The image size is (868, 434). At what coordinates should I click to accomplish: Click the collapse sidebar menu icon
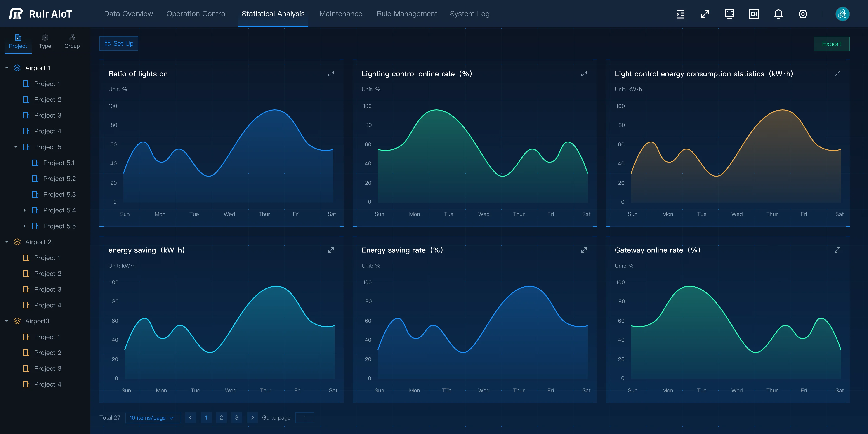point(681,14)
